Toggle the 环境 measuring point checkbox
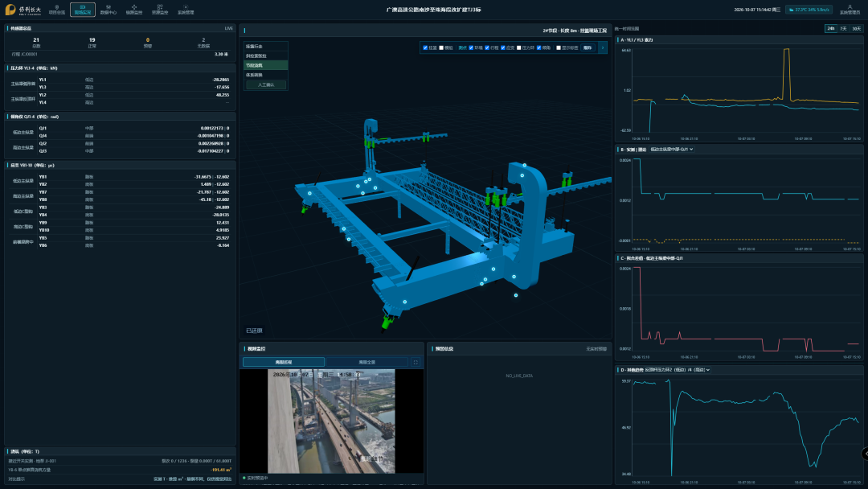 point(471,47)
